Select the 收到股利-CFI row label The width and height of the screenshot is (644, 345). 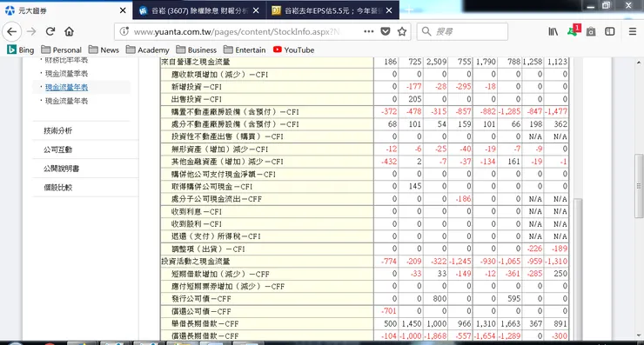point(197,223)
